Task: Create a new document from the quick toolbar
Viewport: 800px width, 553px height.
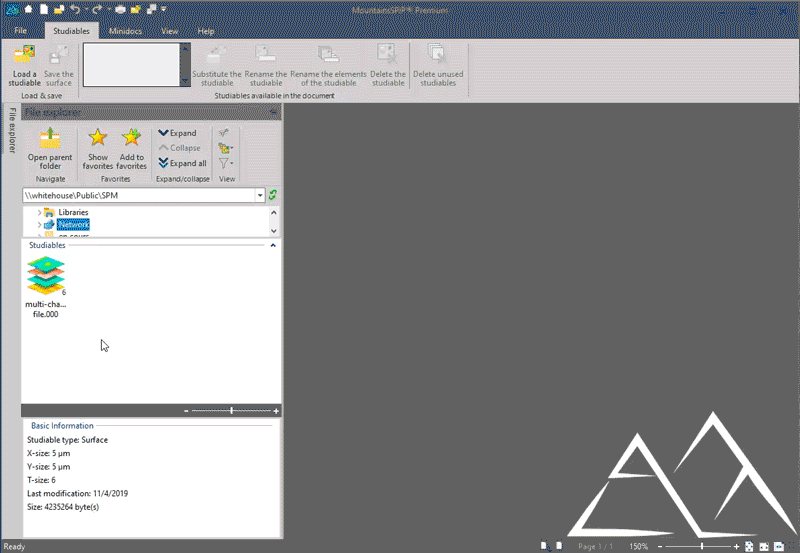Action: tap(44, 9)
